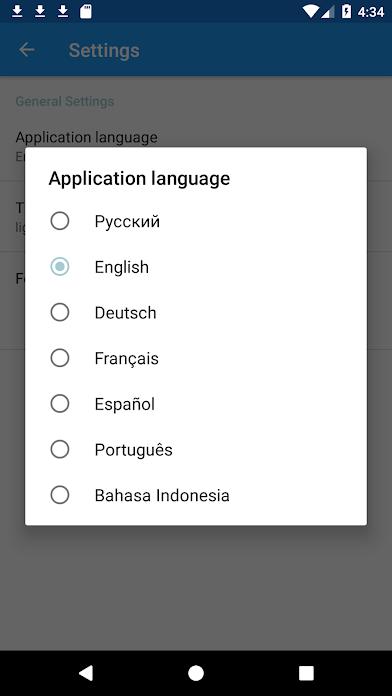Tap the clock time in status bar
The height and width of the screenshot is (696, 392).
click(x=371, y=12)
